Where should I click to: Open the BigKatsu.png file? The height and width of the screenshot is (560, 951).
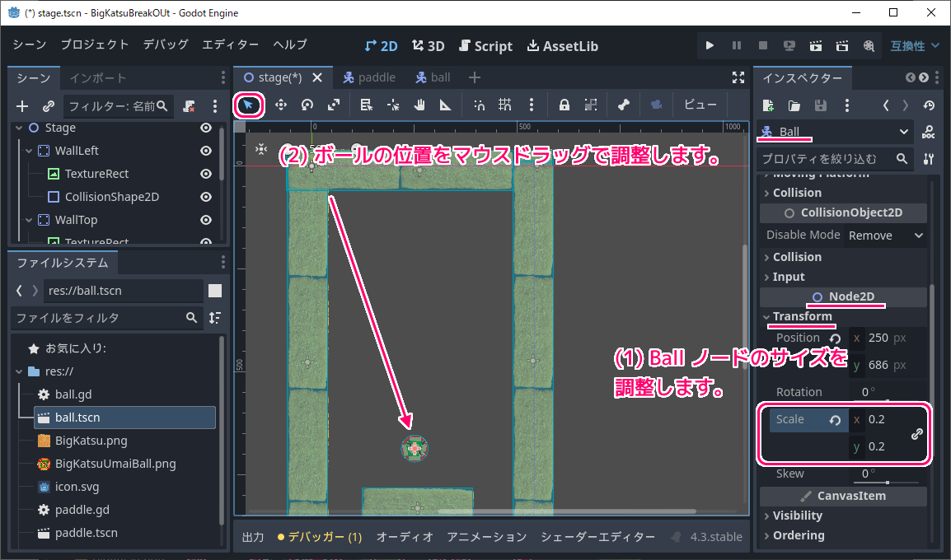91,441
